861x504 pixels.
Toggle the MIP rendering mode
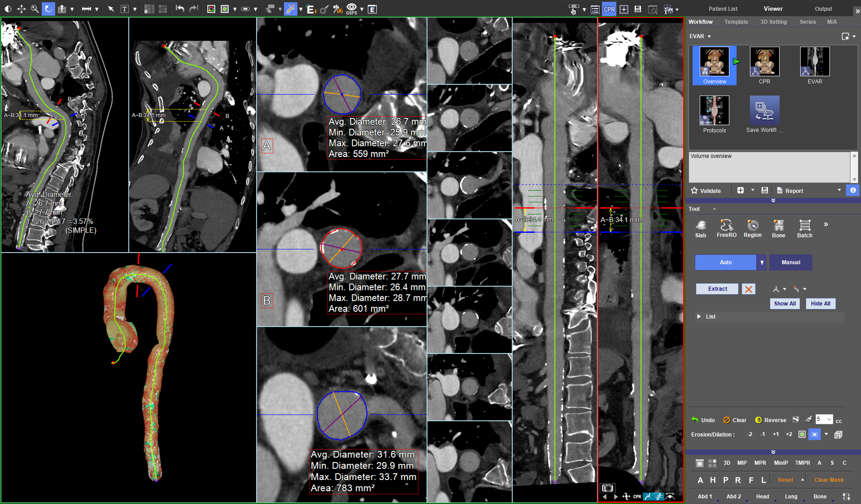pyautogui.click(x=742, y=463)
